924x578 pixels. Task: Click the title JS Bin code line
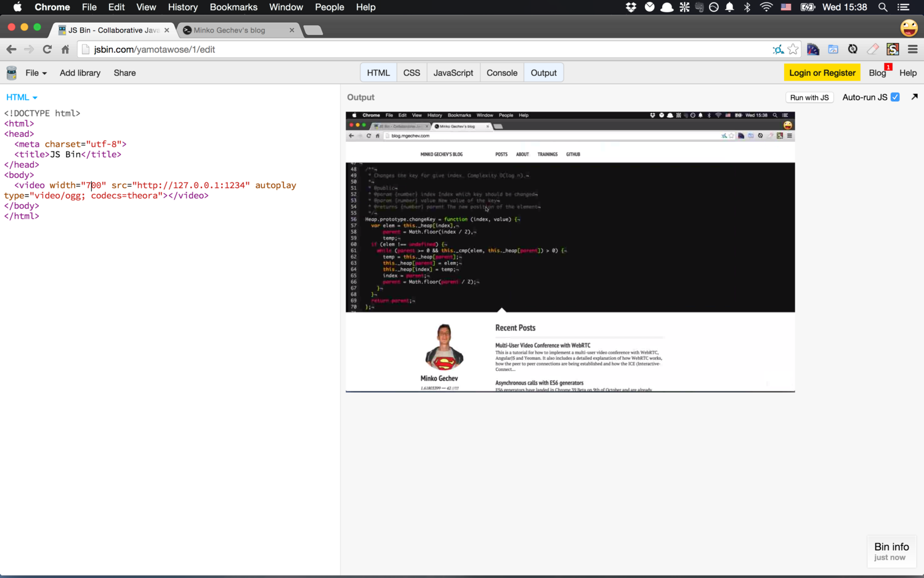pos(68,154)
